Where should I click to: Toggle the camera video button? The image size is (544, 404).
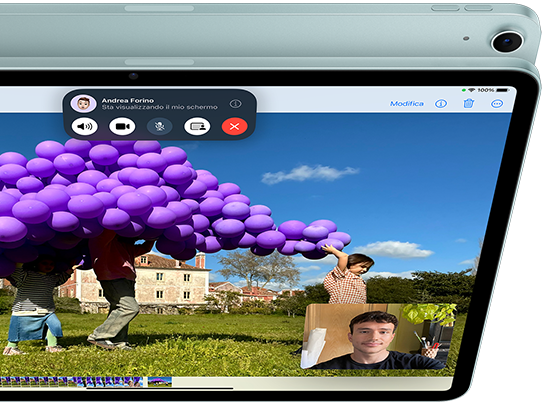[122, 126]
